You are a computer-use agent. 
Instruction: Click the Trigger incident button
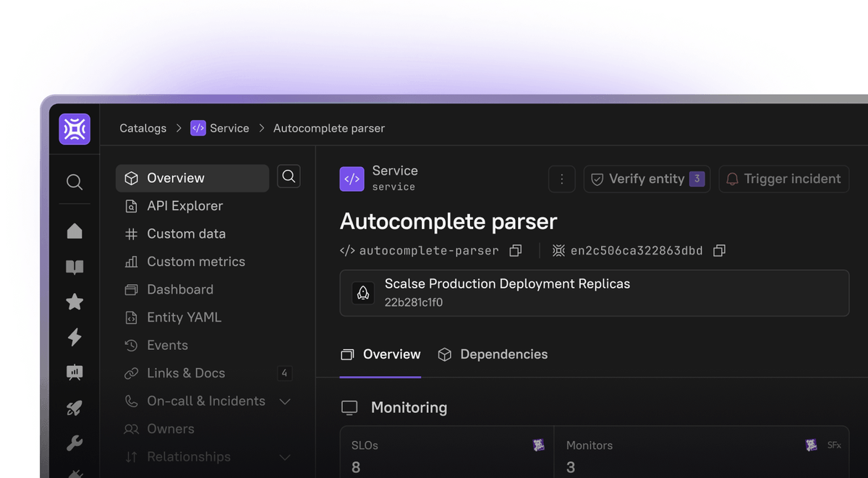pos(784,179)
